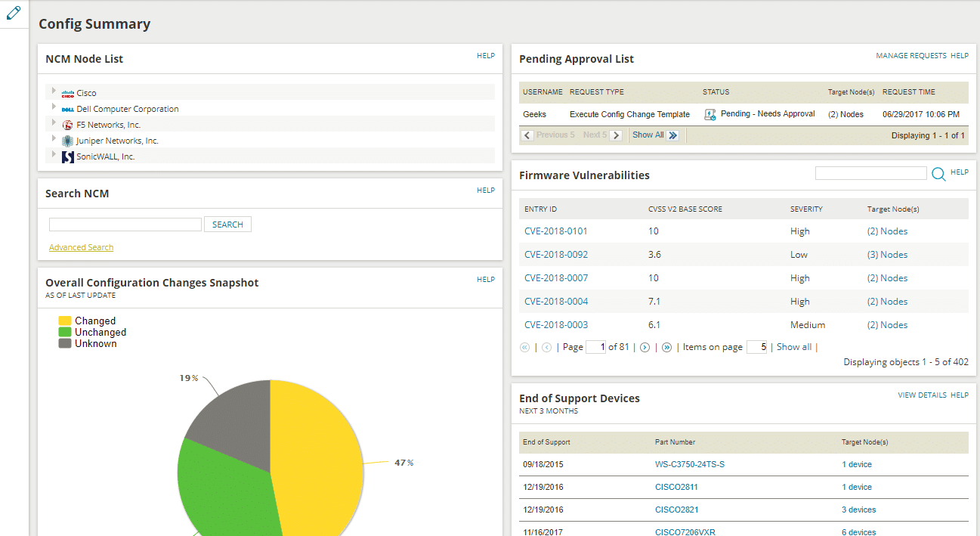Click the SonicWALL logo icon
The width and height of the screenshot is (980, 536).
point(67,156)
